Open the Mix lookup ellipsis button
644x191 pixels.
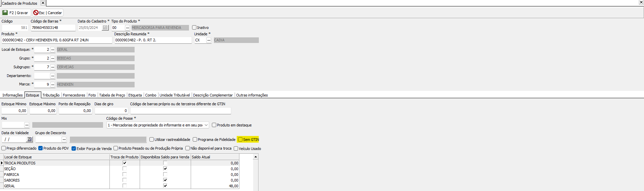[27, 125]
